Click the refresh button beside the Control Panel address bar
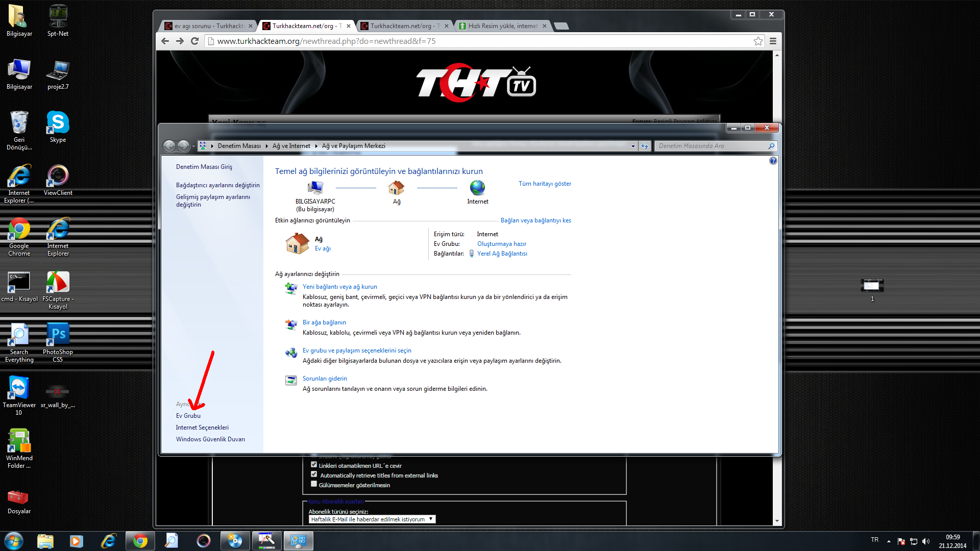Viewport: 980px width, 551px height. [x=645, y=146]
